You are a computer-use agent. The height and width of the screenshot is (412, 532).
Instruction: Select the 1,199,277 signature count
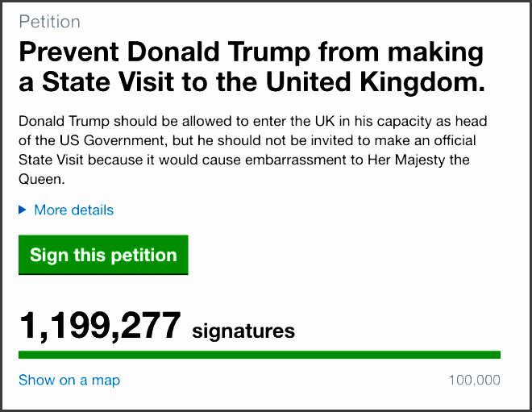point(100,326)
